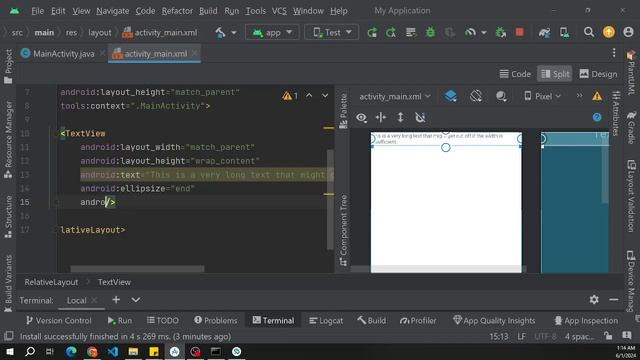Open Microsoft Edge from Windows taskbar
Screen dimensions: 640x360
pos(71,351)
